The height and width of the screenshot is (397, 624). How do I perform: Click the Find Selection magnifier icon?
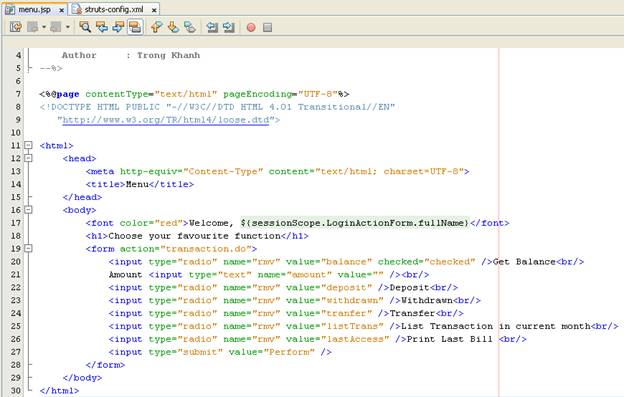click(85, 27)
